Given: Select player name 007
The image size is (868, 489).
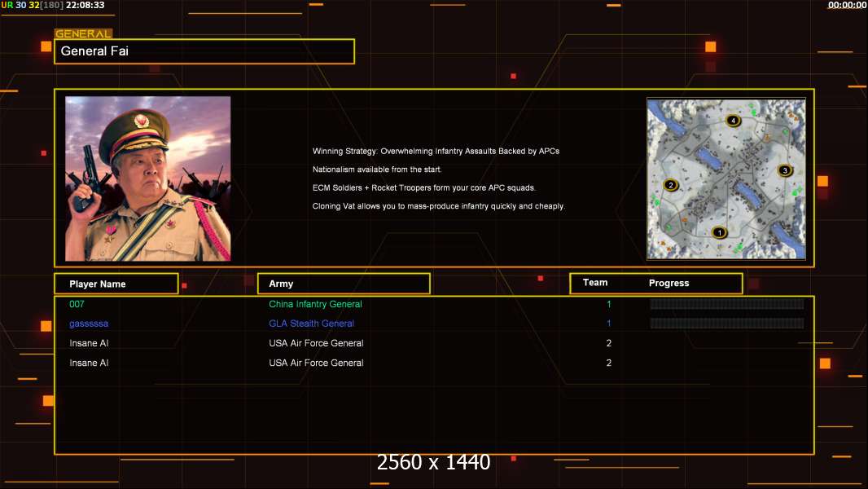Looking at the screenshot, I should coord(77,304).
